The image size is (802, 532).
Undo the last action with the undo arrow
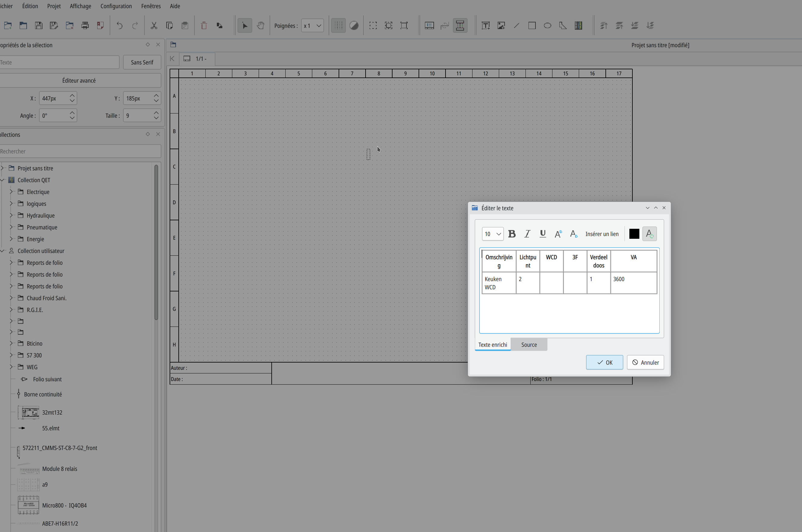[x=120, y=25]
